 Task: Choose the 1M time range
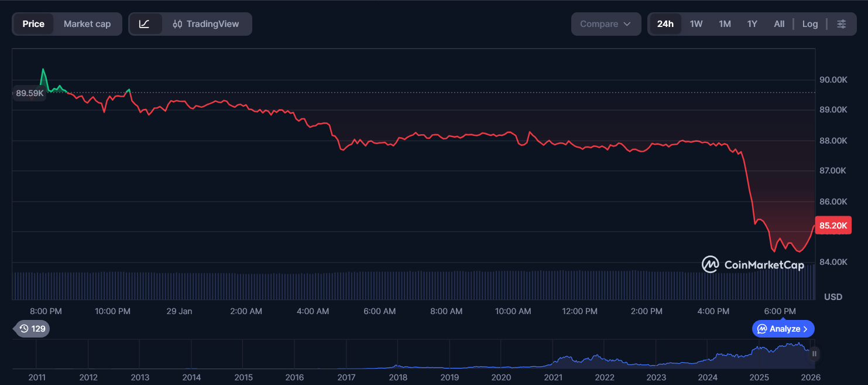725,24
